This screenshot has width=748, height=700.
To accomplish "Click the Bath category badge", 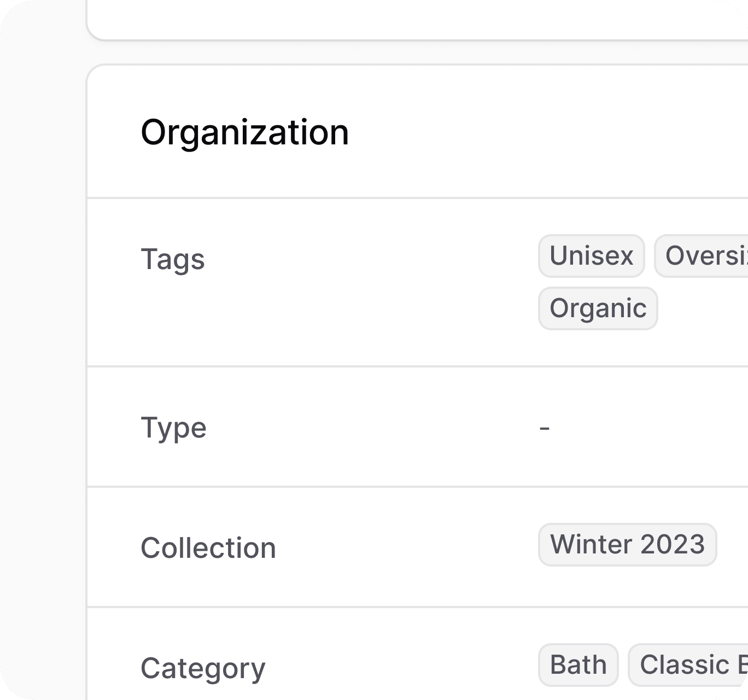I will [x=578, y=665].
